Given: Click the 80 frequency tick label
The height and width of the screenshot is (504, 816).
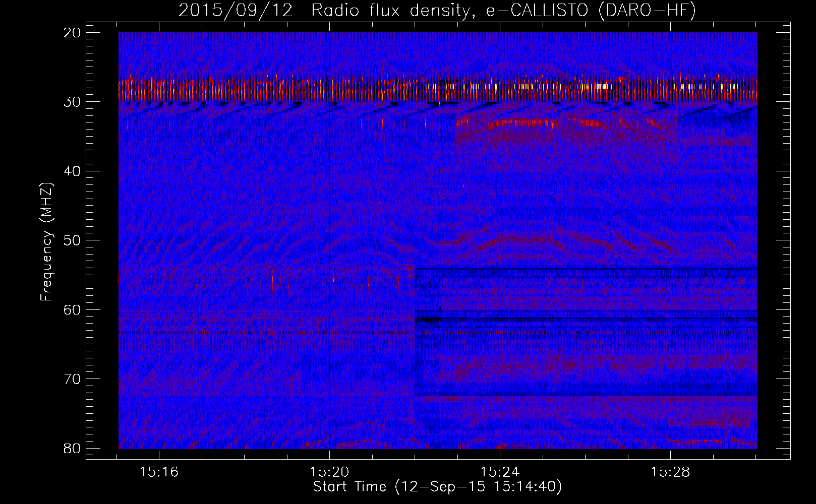Looking at the screenshot, I should point(73,448).
